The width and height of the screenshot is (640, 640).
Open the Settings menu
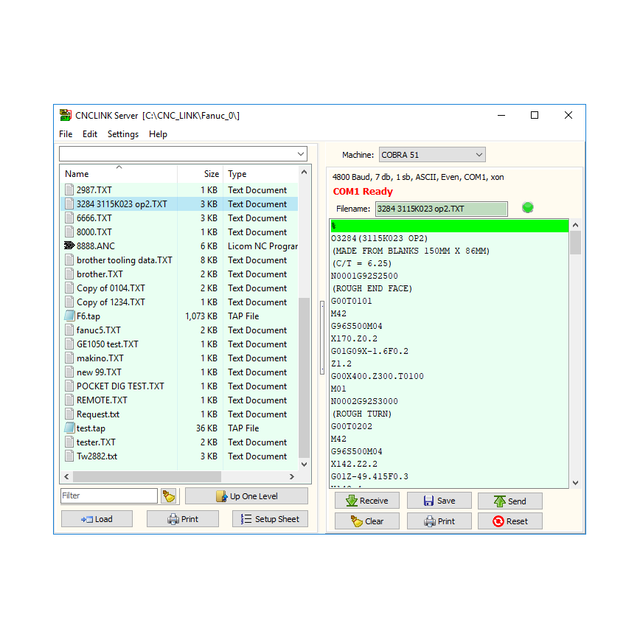coord(123,134)
